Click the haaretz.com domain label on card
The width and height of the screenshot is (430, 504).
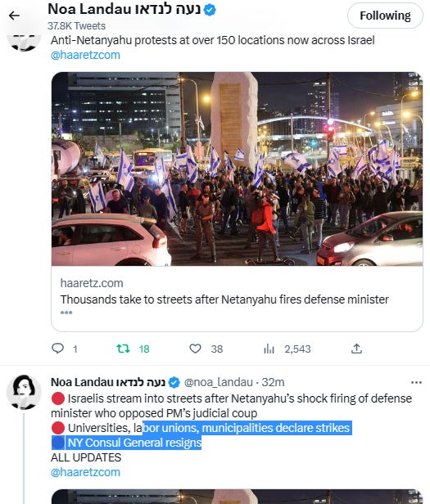pos(92,283)
